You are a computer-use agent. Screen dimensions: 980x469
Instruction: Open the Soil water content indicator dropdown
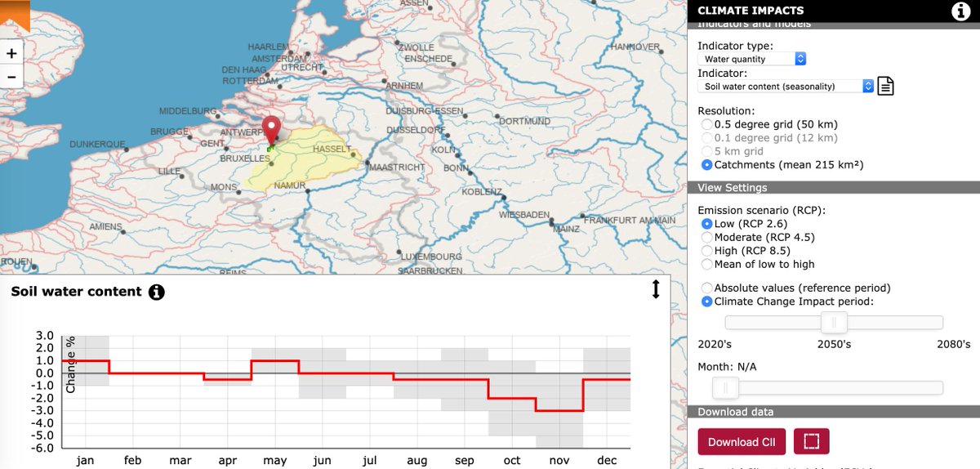coord(786,86)
